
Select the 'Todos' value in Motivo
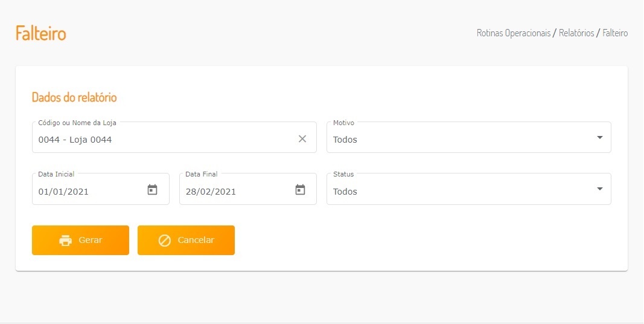tap(345, 140)
